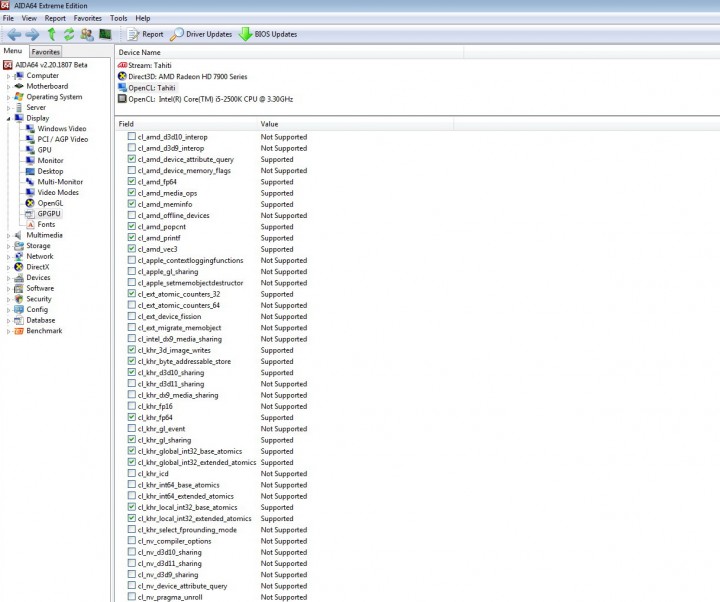720x602 pixels.
Task: Toggle the cl_amd_media_ops checkbox
Action: (132, 192)
